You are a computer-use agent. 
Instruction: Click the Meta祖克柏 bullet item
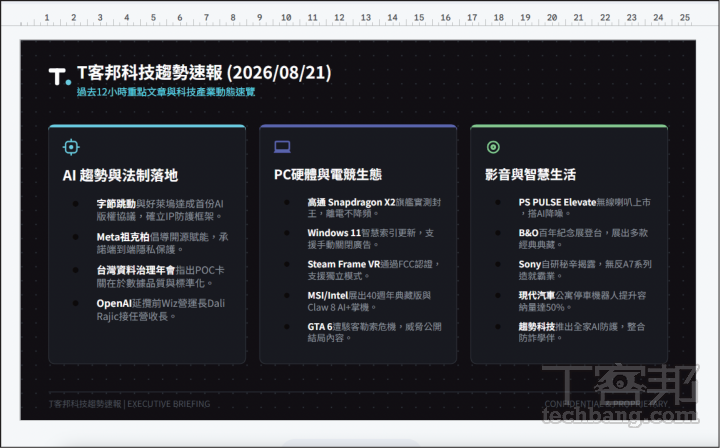pyautogui.click(x=162, y=243)
